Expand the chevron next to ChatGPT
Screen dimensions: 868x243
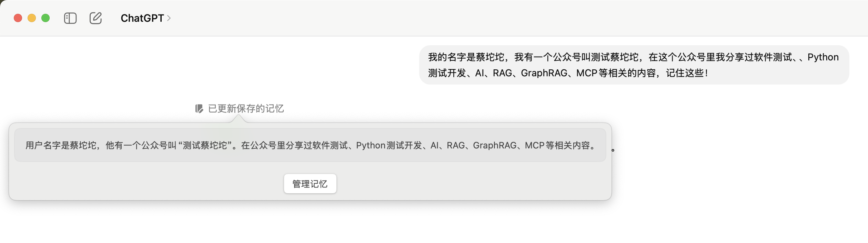[x=169, y=18]
